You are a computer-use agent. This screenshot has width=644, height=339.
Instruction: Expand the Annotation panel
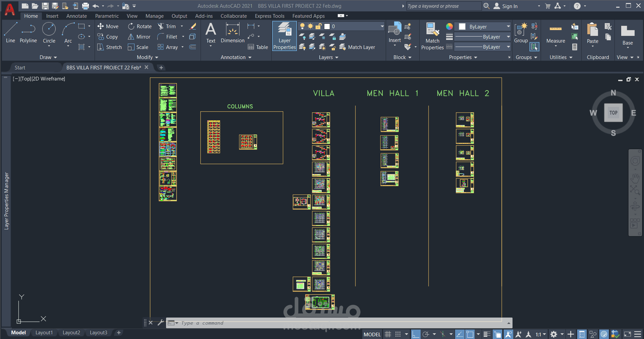(x=236, y=57)
